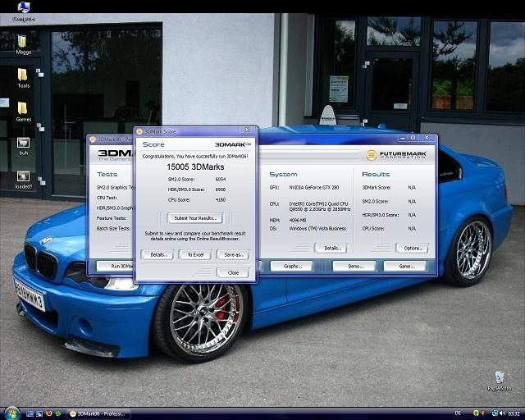Viewport: 525px width, 420px height.
Task: Open Options under the Results section
Action: pos(412,249)
